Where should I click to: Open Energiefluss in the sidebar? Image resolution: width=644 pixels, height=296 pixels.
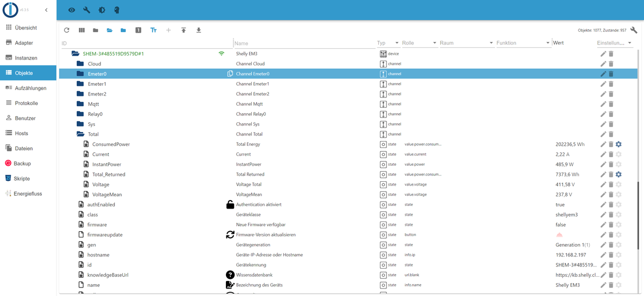28,194
